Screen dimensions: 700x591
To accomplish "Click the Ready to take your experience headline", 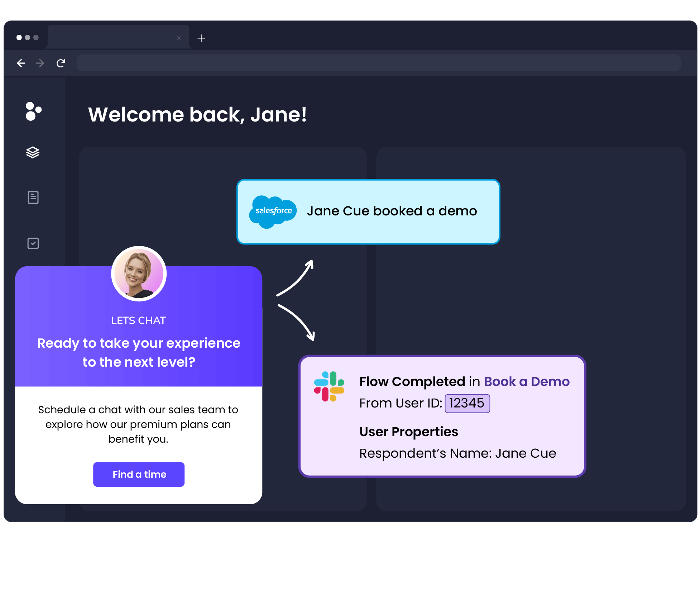I will pyautogui.click(x=139, y=353).
